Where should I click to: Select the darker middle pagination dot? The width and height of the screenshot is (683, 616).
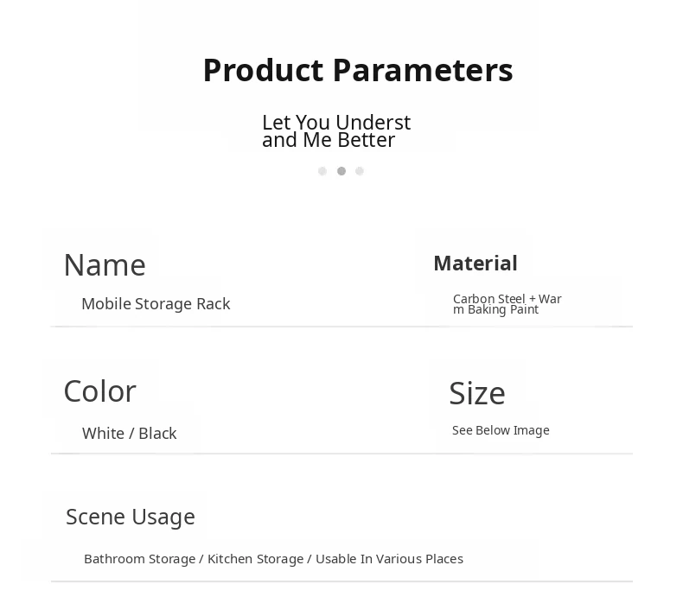pyautogui.click(x=341, y=171)
